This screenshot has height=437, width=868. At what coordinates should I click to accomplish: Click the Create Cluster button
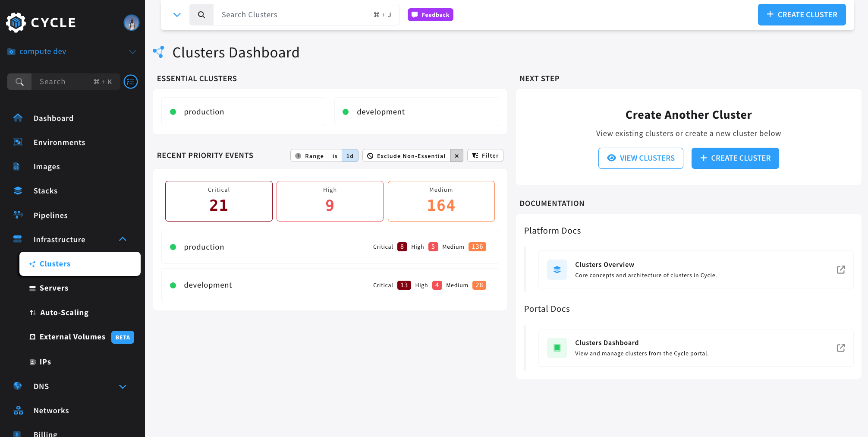[x=802, y=14]
